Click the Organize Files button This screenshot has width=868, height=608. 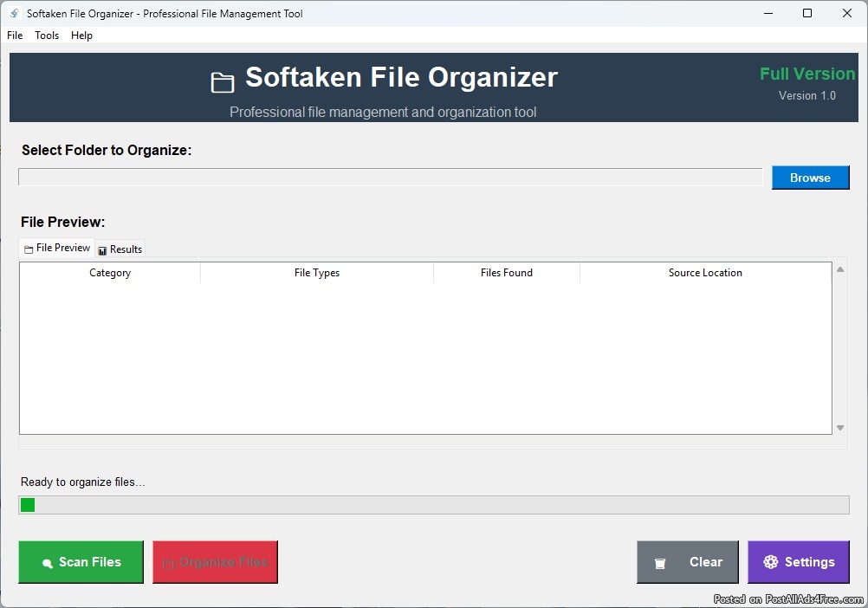coord(216,562)
